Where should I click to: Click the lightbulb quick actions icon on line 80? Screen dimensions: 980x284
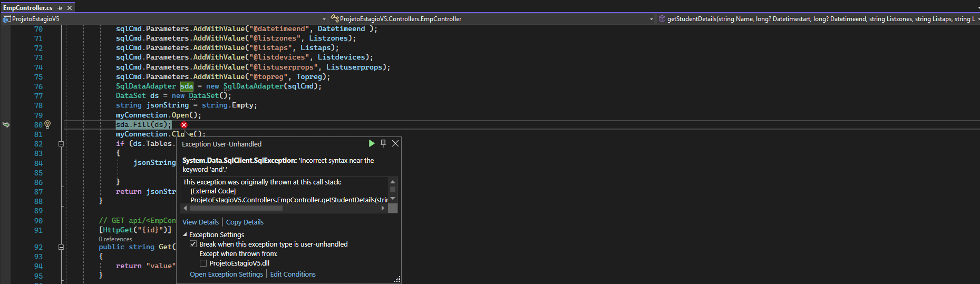(x=47, y=124)
